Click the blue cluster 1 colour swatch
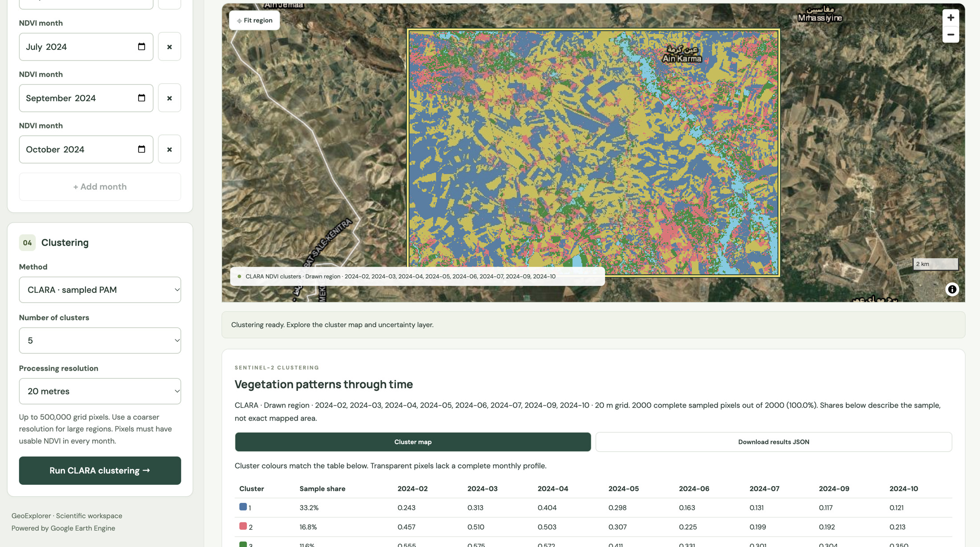The width and height of the screenshot is (980, 547). 243,506
